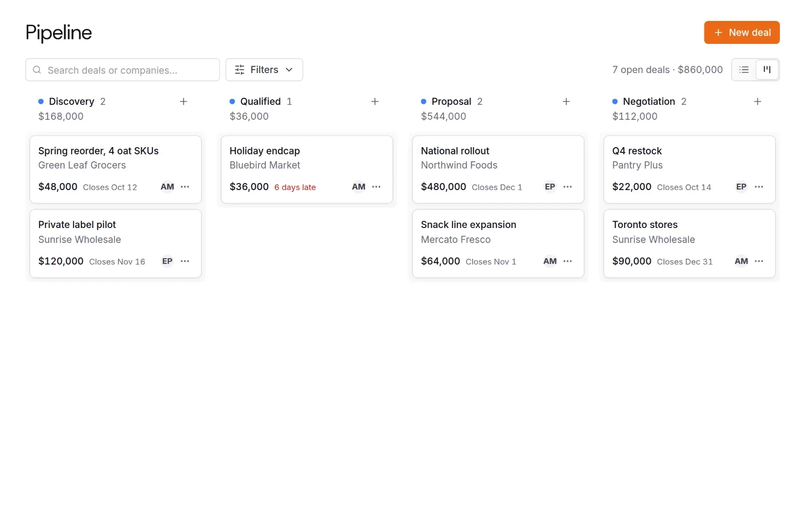Open more options for Q4 restock deal

coord(759,187)
